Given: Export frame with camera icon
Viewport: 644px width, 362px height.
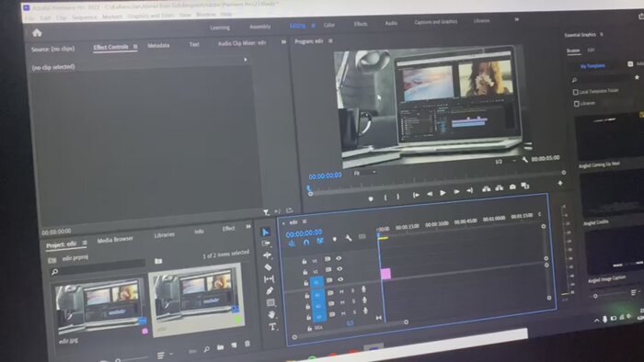Looking at the screenshot, I should [512, 187].
